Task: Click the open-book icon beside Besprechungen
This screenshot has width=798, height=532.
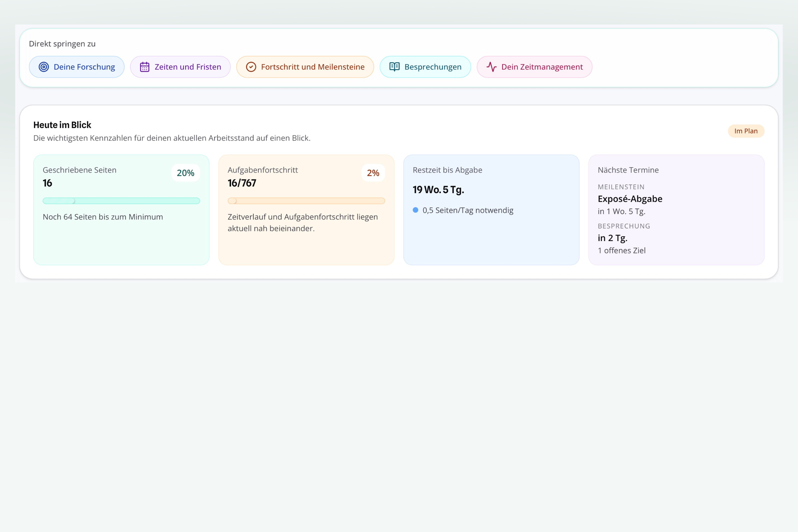Action: click(394, 67)
